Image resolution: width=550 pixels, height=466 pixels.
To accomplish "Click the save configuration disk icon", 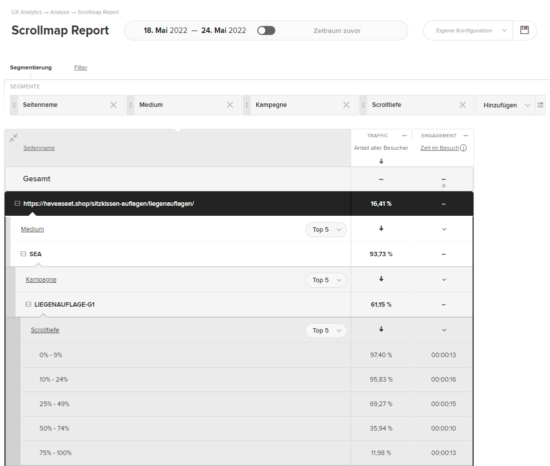I will 524,30.
